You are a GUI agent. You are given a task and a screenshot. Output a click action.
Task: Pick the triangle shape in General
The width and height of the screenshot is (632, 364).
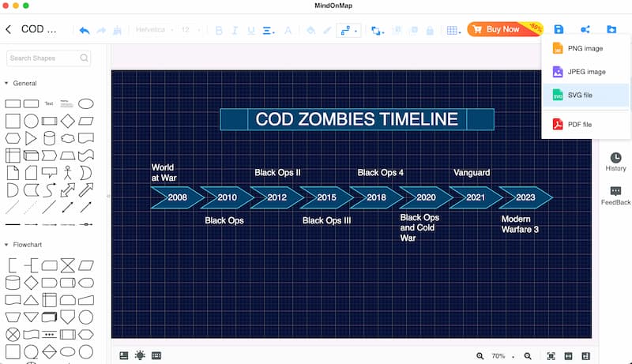click(x=31, y=138)
